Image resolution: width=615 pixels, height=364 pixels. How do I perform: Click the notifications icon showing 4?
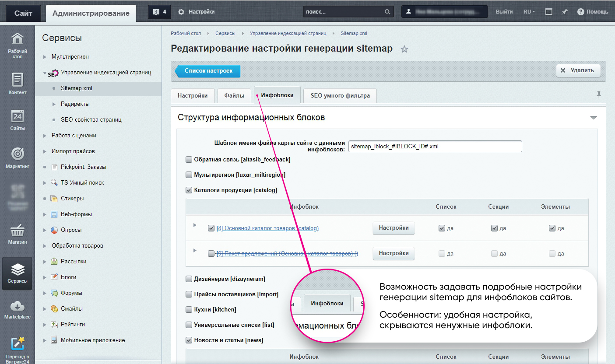(159, 12)
